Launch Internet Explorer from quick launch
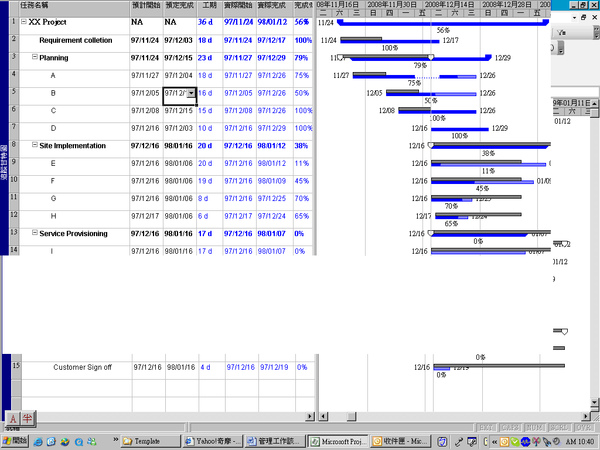This screenshot has height=450, width=600. point(38,442)
